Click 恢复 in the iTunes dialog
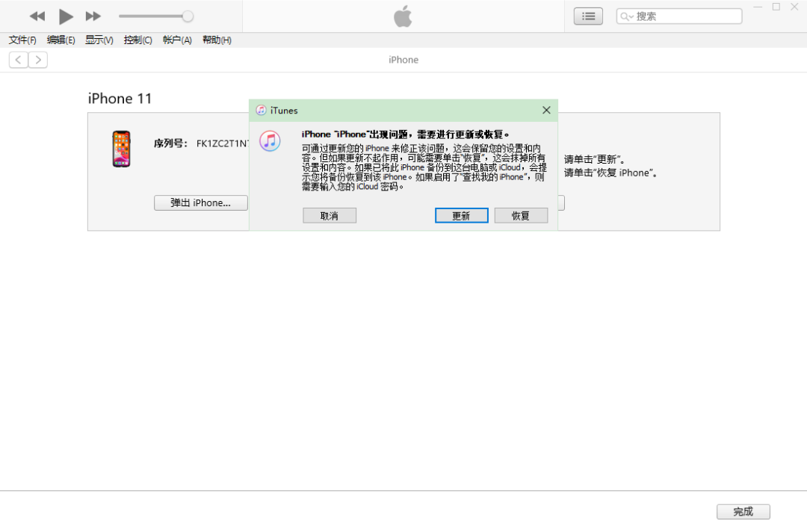 [x=521, y=216]
